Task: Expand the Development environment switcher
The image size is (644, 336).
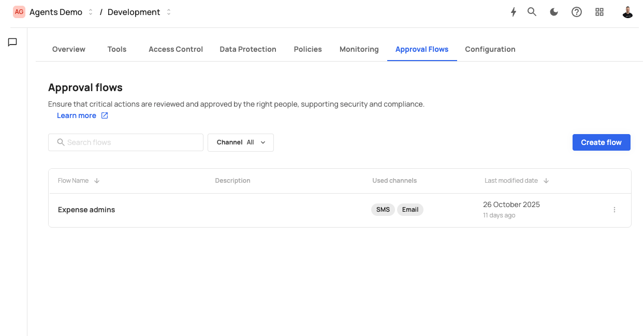Action: (169, 12)
